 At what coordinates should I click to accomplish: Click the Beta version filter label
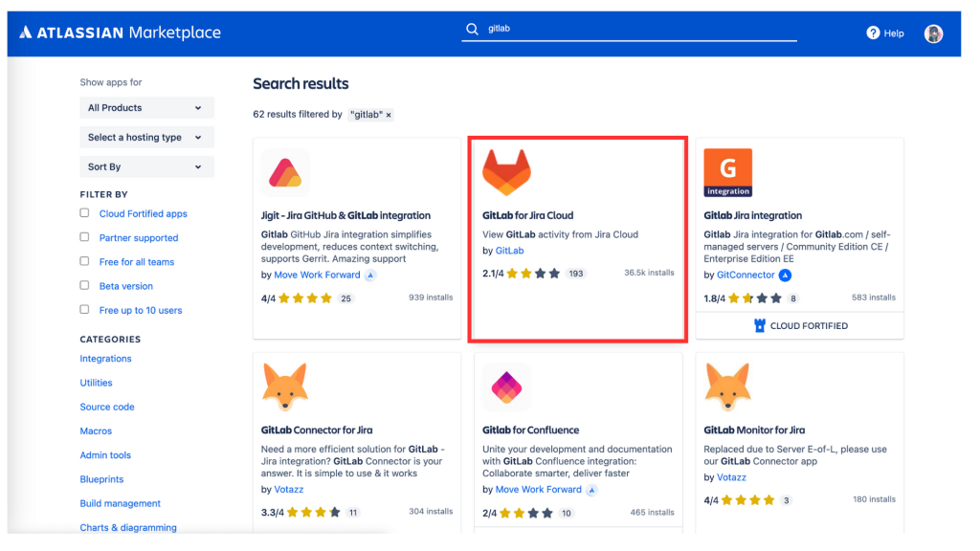[x=126, y=286]
